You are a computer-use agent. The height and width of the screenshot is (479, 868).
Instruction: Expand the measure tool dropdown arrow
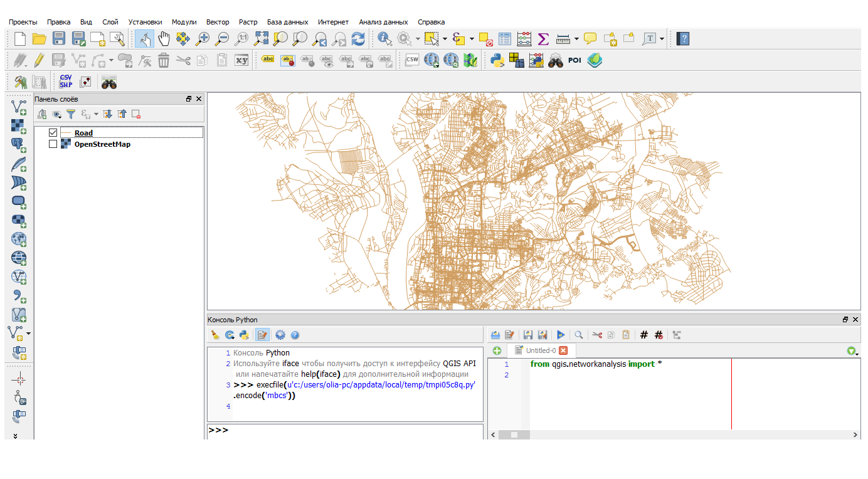pos(576,39)
